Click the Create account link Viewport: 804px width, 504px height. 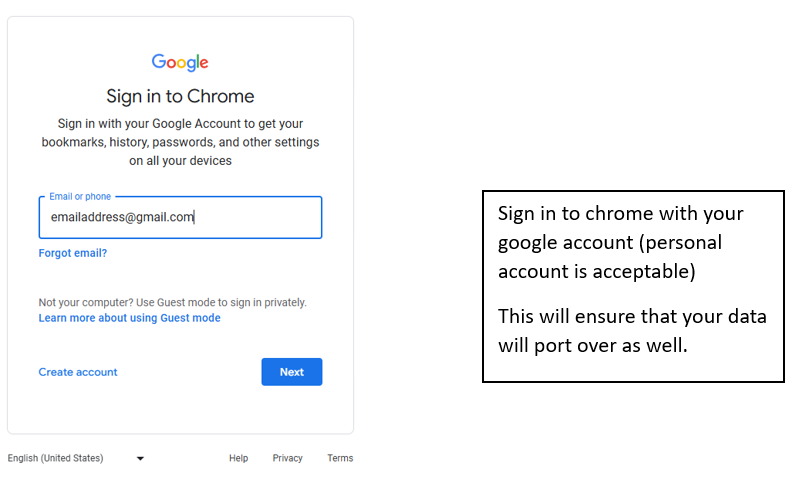(x=78, y=372)
